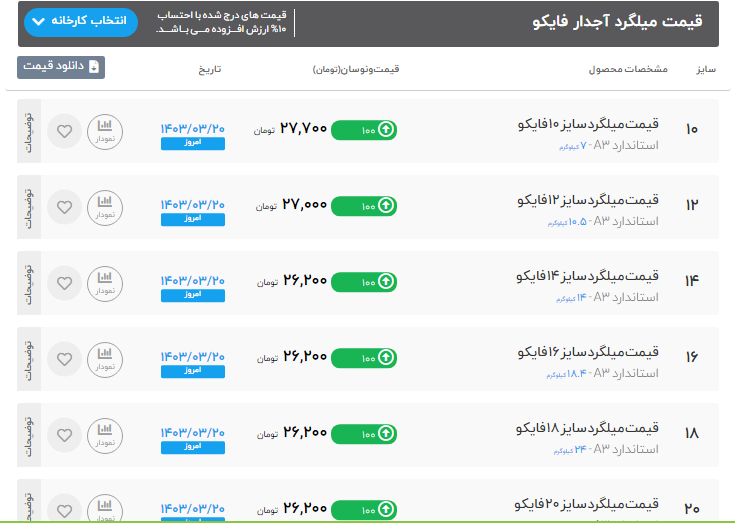Open the انتخاب کارخانه factory dropdown
The image size is (735, 523).
[x=79, y=22]
